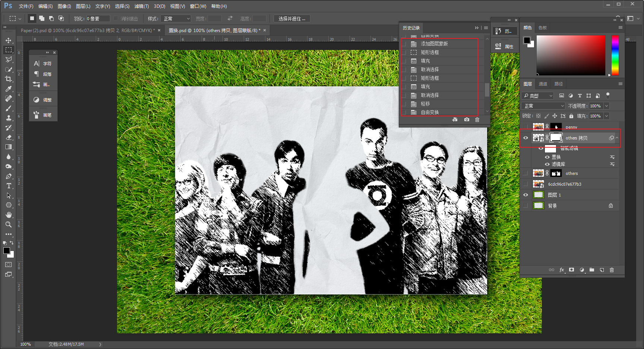Image resolution: width=644 pixels, height=349 pixels.
Task: Select the Spot Healing Brush tool
Action: (8, 98)
